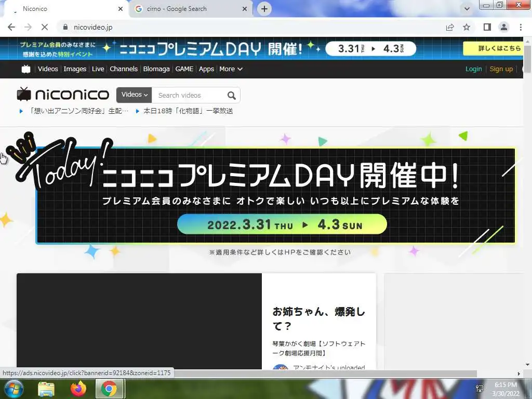This screenshot has width=532, height=399.
Task: Bookmark this page with the star
Action: [467, 27]
